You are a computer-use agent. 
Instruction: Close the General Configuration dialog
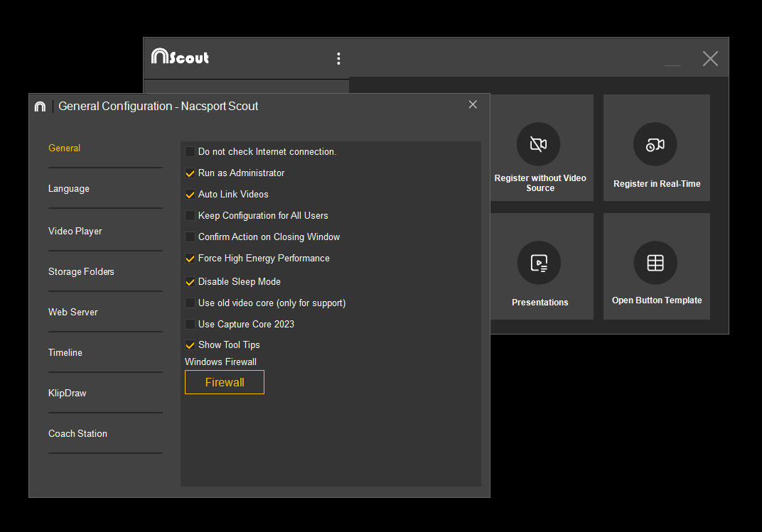(473, 104)
